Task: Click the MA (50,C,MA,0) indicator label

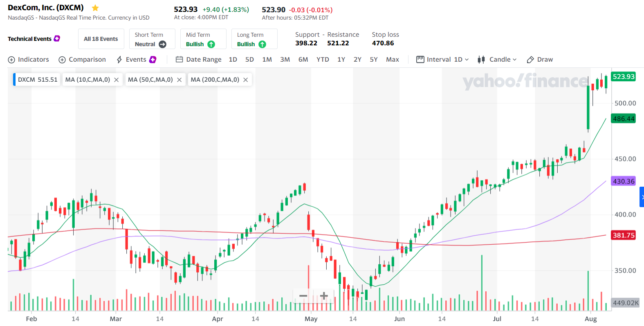Action: (x=150, y=80)
